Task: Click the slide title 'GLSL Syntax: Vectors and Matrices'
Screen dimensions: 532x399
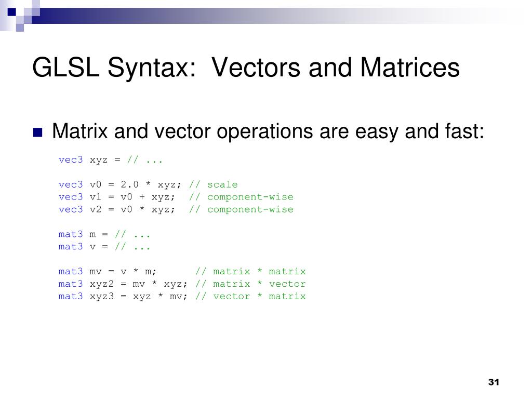Action: coord(246,68)
